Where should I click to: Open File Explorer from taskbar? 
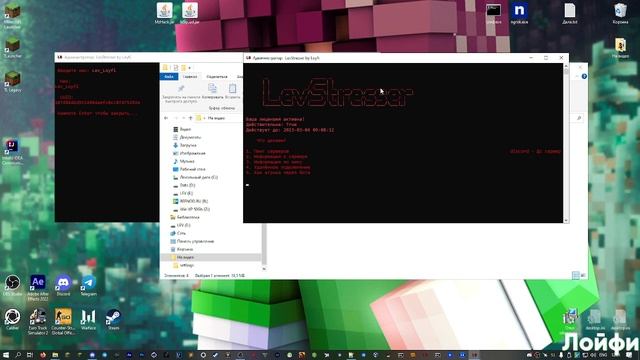pyautogui.click(x=55, y=355)
